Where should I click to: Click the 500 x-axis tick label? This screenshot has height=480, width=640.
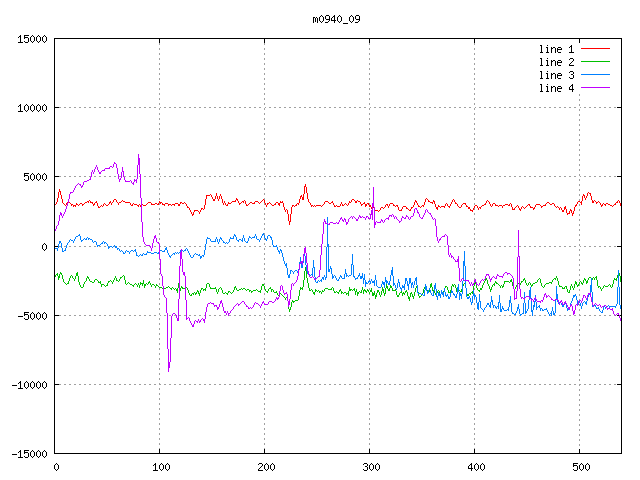click(580, 467)
